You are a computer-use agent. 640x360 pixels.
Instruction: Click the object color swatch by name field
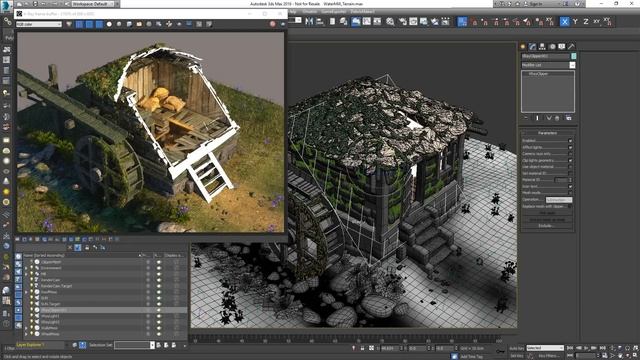tap(573, 56)
